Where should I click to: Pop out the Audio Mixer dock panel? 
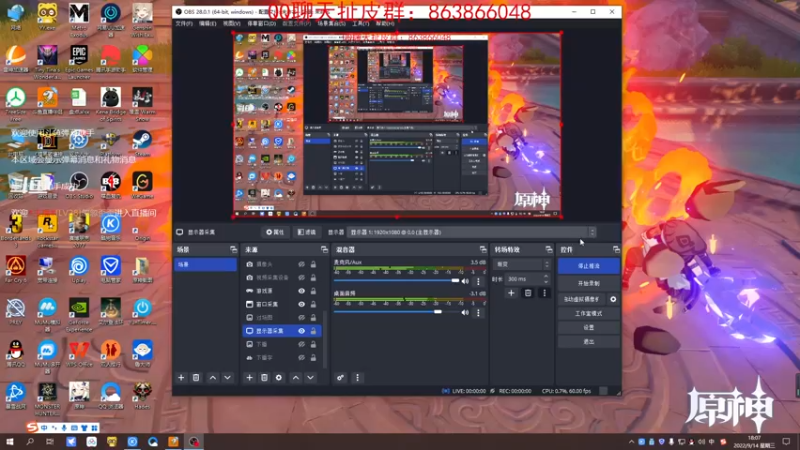(483, 249)
